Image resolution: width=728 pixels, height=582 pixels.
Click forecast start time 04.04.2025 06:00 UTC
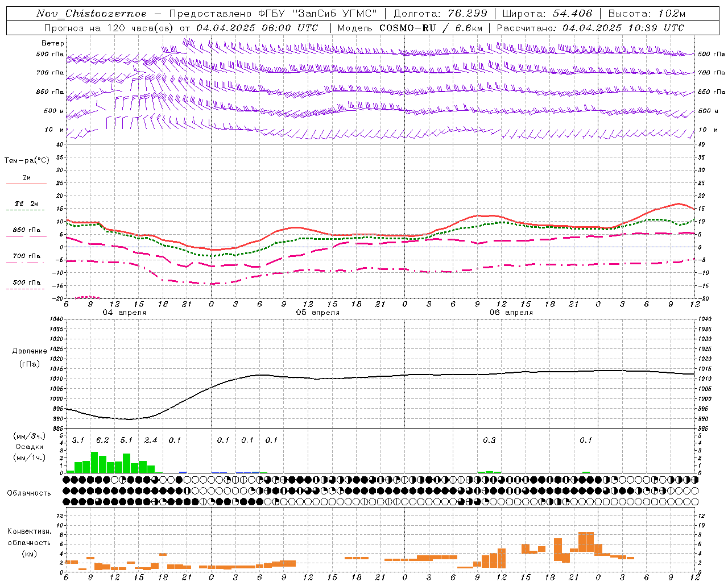(x=257, y=28)
